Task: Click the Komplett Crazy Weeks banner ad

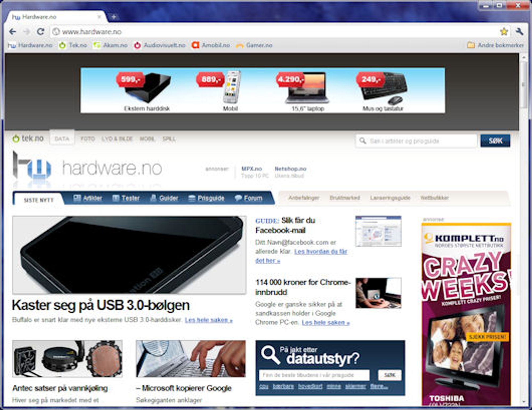Action: click(x=466, y=314)
